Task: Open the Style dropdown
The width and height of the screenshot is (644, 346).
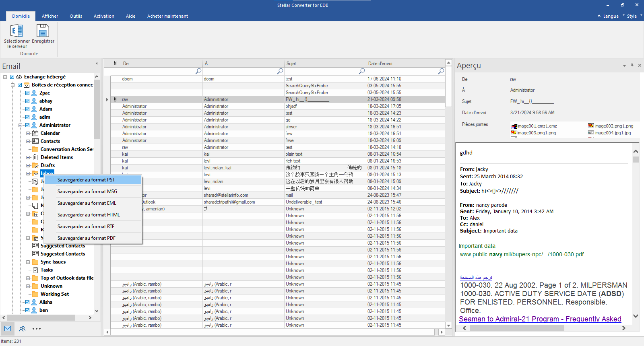Action: click(632, 16)
